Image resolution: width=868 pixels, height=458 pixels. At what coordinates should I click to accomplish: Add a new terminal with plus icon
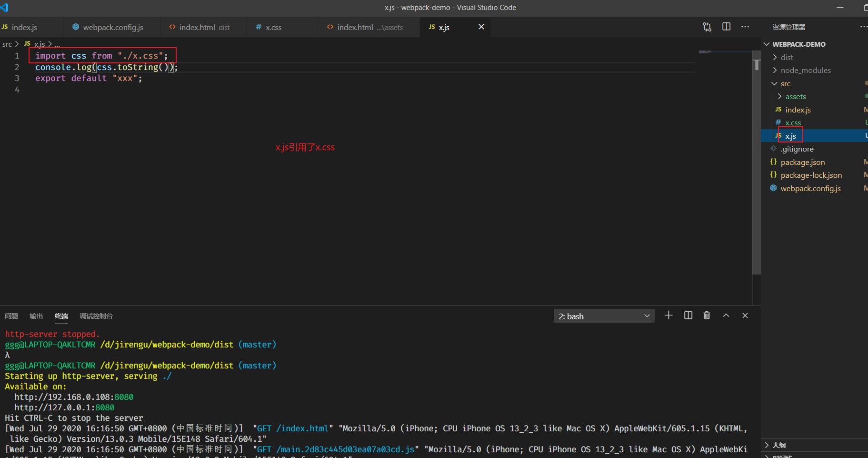point(668,316)
